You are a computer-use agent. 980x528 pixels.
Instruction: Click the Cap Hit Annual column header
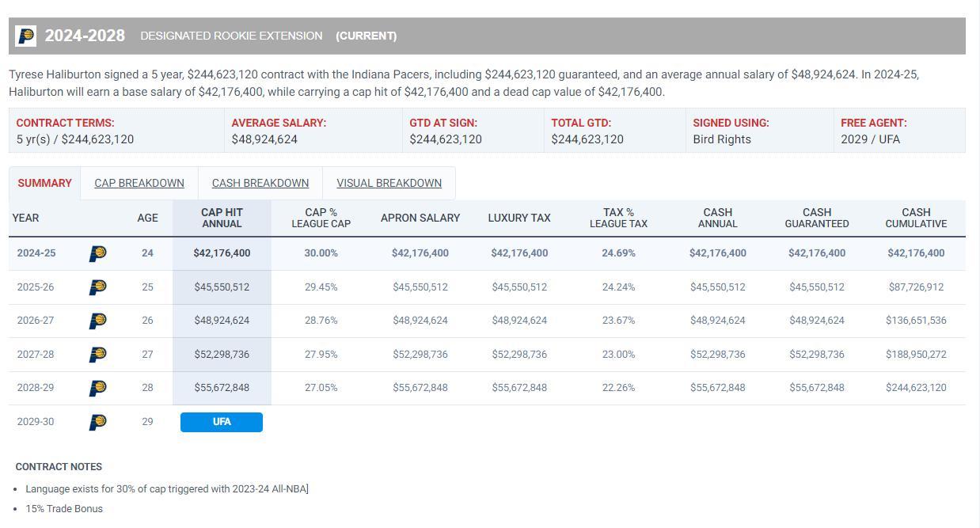point(222,218)
